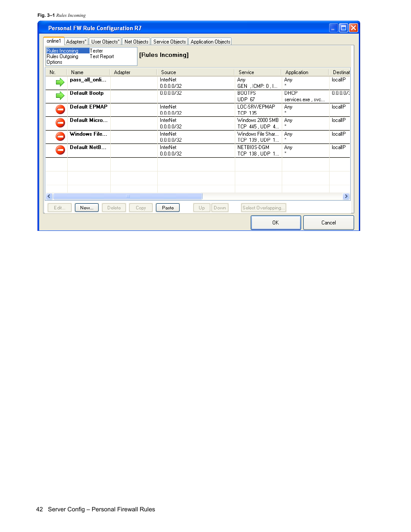Screen dimensions: 411x532
Task: Click the Application column header
Action: pyautogui.click(x=305, y=72)
